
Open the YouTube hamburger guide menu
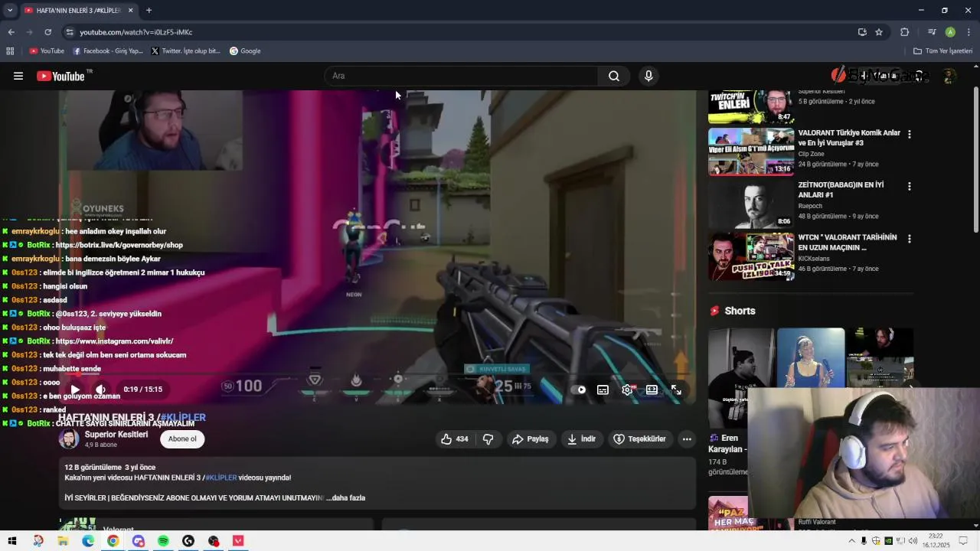point(18,76)
